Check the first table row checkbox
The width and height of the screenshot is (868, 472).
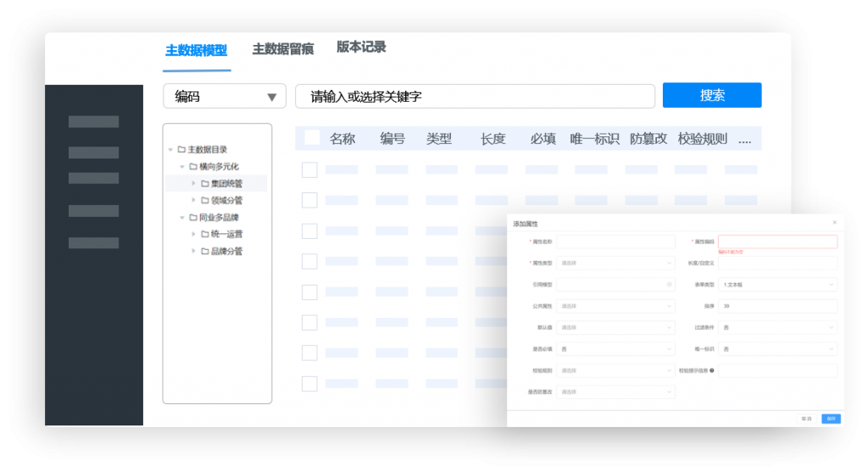309,169
